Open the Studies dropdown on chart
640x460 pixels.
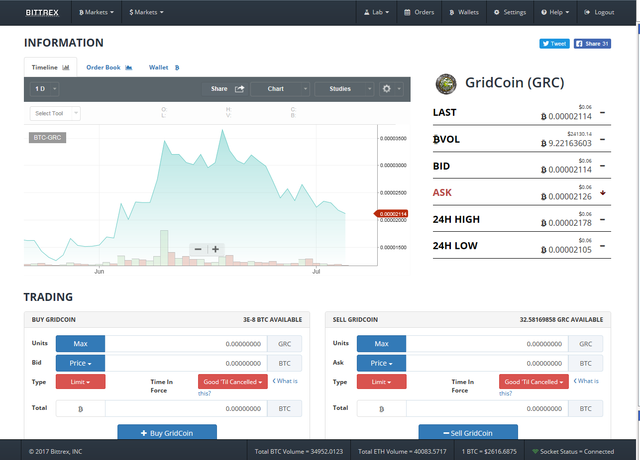pyautogui.click(x=344, y=89)
